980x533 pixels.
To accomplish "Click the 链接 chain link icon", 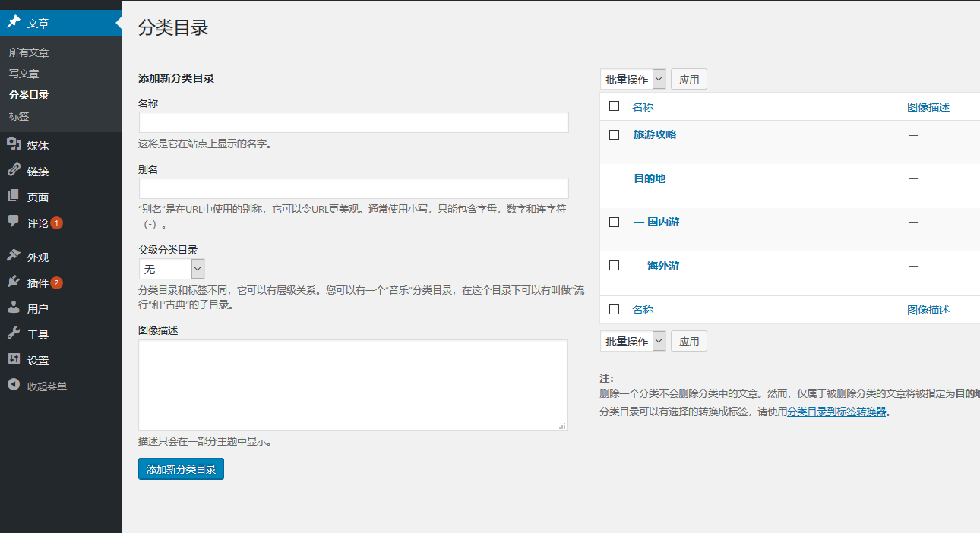I will point(14,171).
